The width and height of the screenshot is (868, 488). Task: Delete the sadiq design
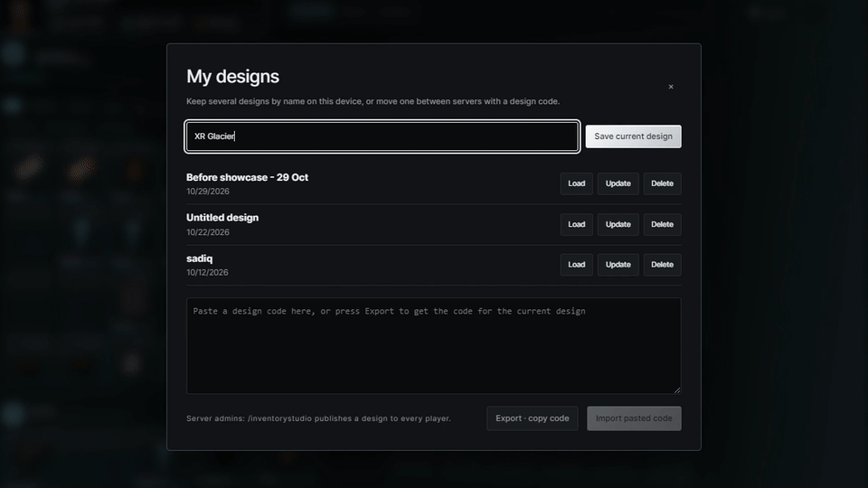(662, 265)
